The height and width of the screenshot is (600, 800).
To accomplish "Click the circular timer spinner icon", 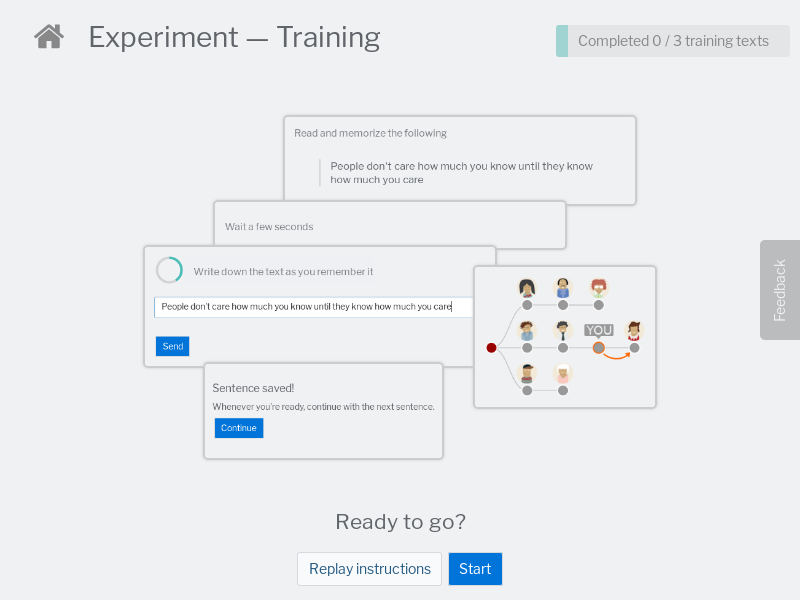I will coord(169,270).
